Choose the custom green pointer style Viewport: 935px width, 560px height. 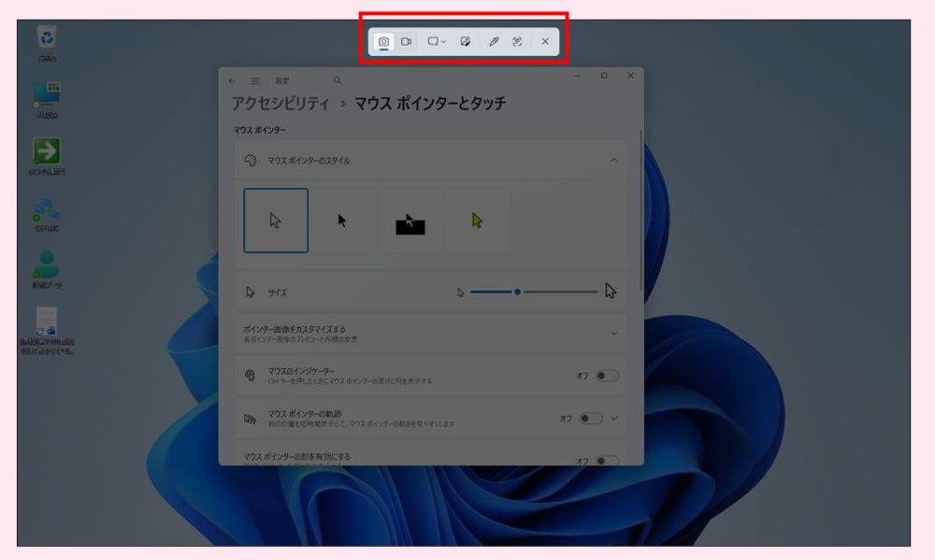coord(478,221)
